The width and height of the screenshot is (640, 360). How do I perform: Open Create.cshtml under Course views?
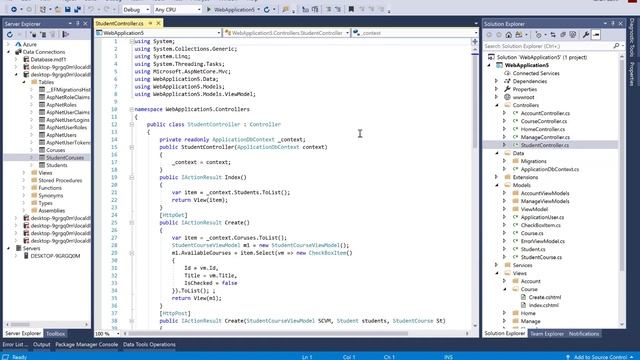click(x=545, y=297)
